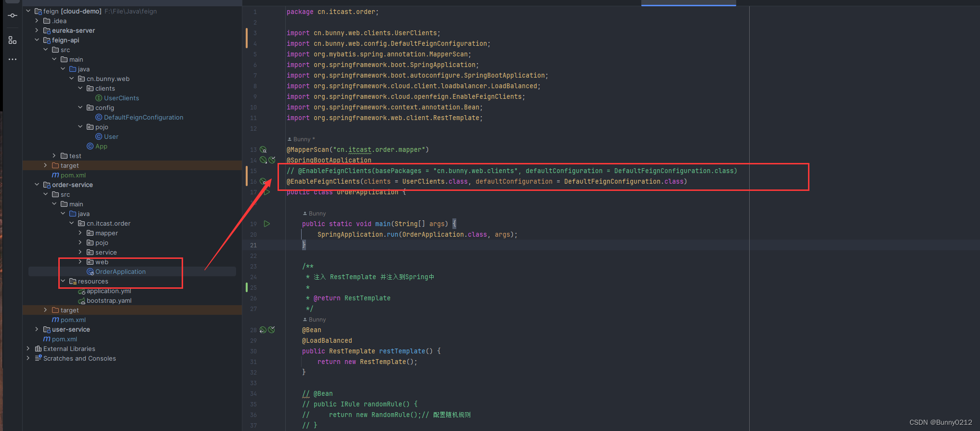This screenshot has height=431, width=980.
Task: Select the DefaultFeignConfiguration class icon
Action: [99, 117]
